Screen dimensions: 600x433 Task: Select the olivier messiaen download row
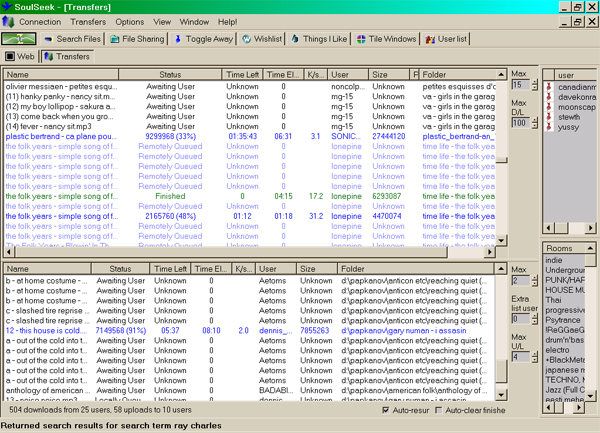coord(250,86)
